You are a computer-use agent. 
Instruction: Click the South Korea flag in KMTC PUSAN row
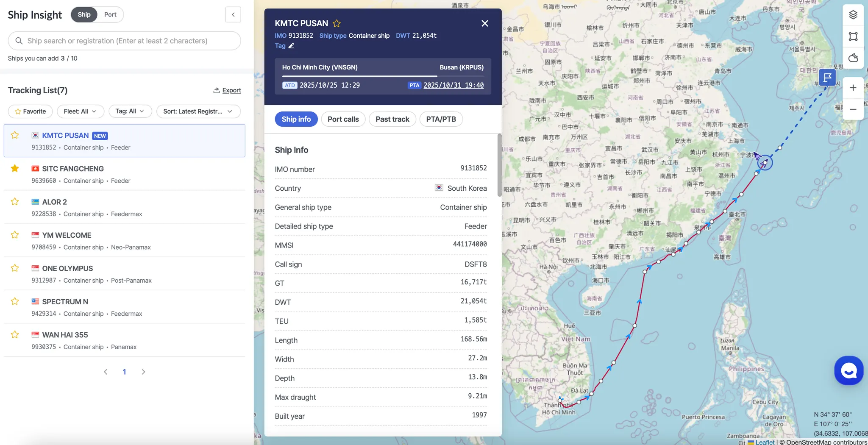[x=35, y=136]
